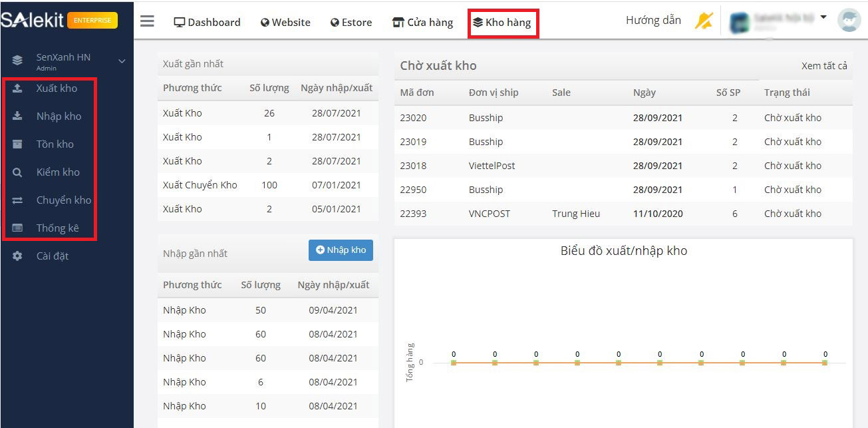Click the Tồn kho archive icon
The height and width of the screenshot is (428, 868).
[17, 144]
